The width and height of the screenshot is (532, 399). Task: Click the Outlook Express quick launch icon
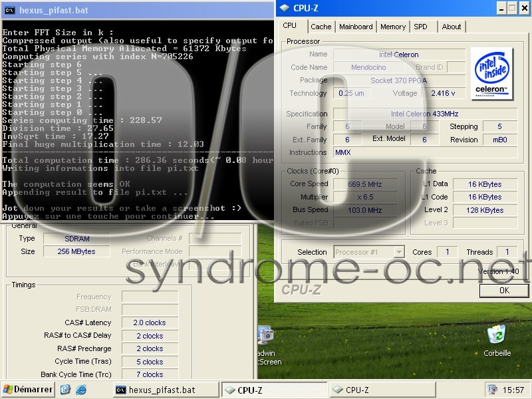click(x=65, y=390)
